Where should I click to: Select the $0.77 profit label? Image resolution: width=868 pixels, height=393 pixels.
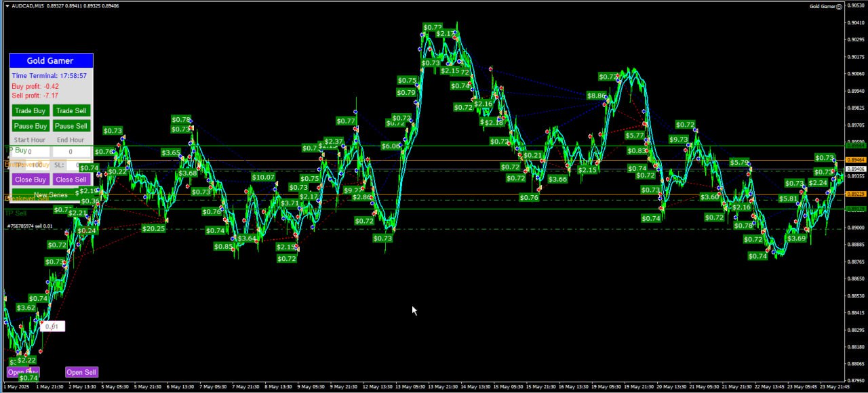346,121
